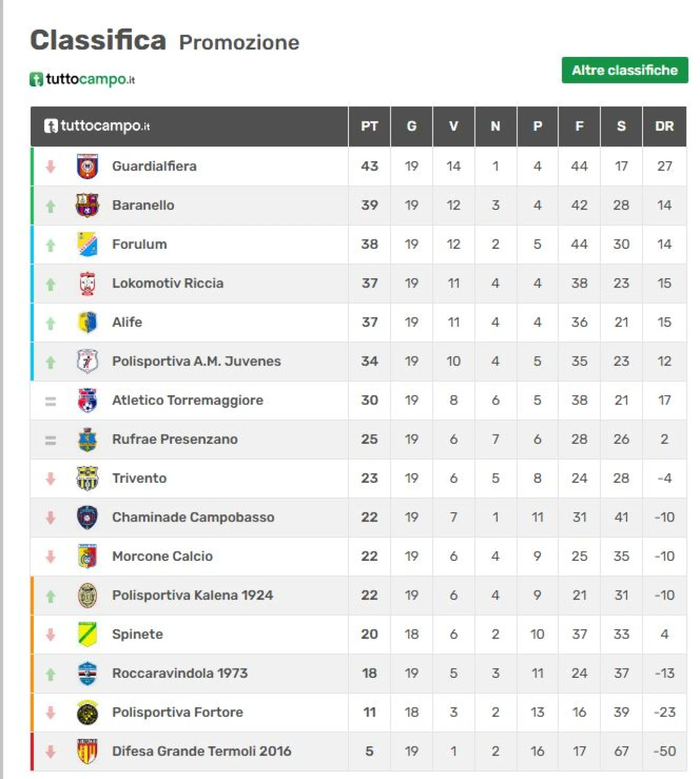Open the Trivento team link

pos(139,478)
